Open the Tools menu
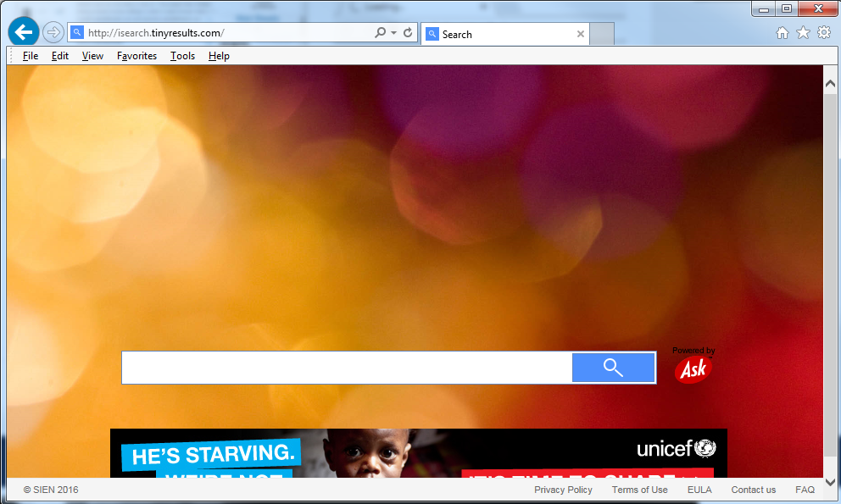Viewport: 841px width, 504px height. 182,56
